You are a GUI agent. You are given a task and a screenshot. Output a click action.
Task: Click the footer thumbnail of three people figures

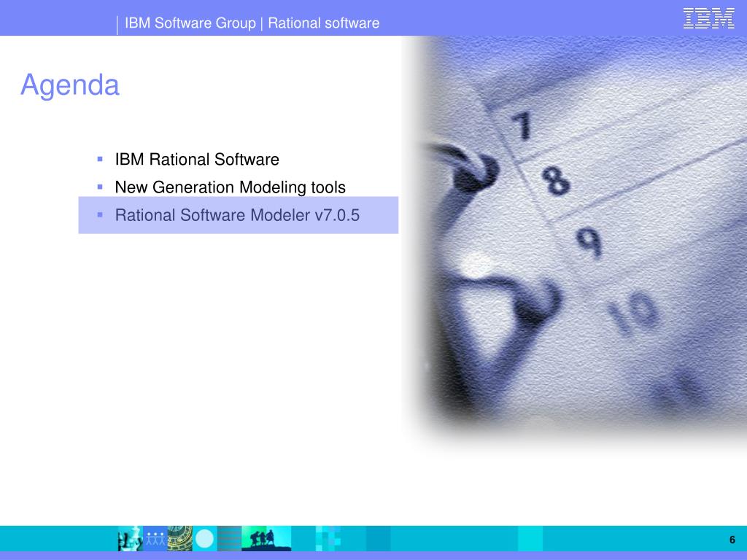155,539
